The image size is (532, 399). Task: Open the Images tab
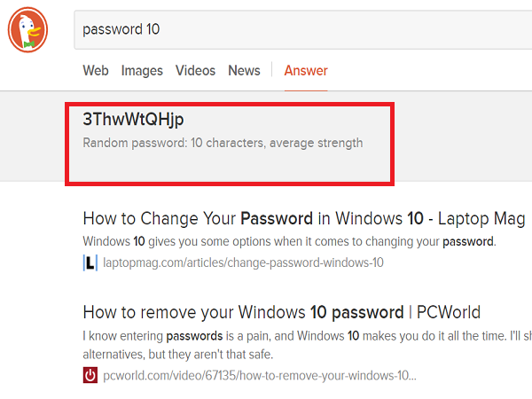pyautogui.click(x=142, y=71)
